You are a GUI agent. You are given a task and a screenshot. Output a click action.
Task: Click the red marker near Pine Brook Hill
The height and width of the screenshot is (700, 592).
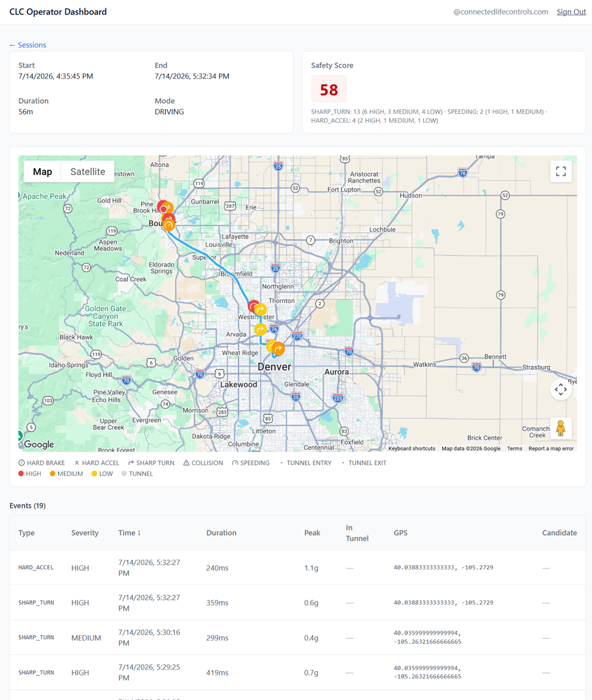pyautogui.click(x=164, y=208)
